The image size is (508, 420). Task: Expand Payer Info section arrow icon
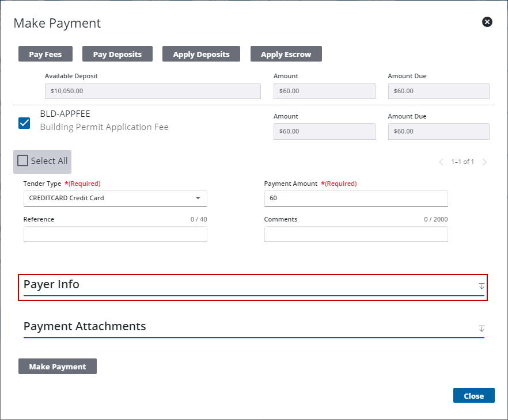click(x=482, y=286)
